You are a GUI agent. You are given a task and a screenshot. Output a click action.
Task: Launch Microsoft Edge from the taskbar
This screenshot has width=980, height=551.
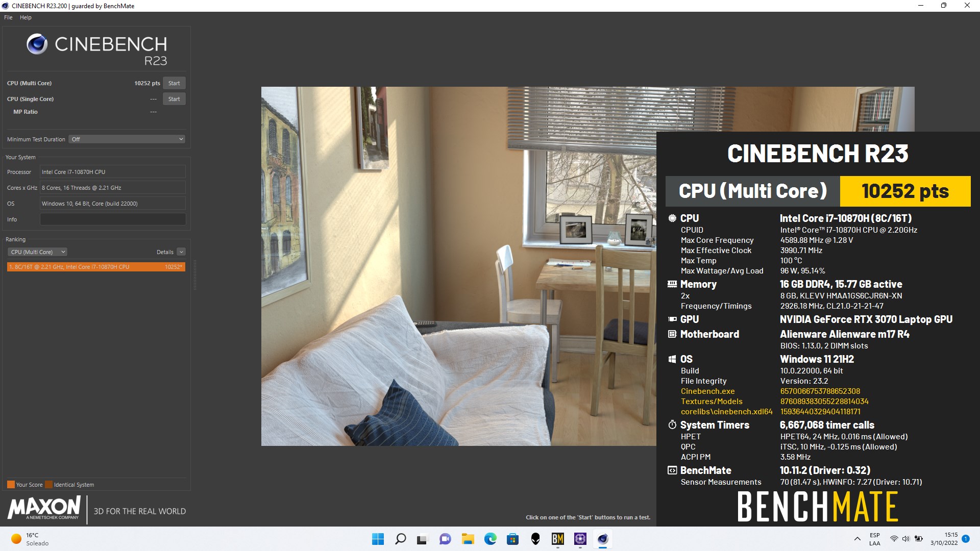pos(490,539)
